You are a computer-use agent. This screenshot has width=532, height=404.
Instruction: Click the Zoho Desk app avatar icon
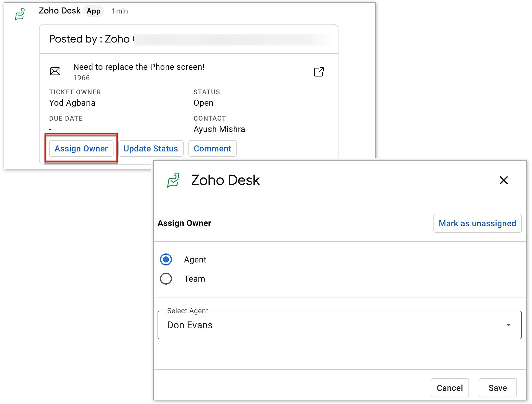pyautogui.click(x=20, y=14)
